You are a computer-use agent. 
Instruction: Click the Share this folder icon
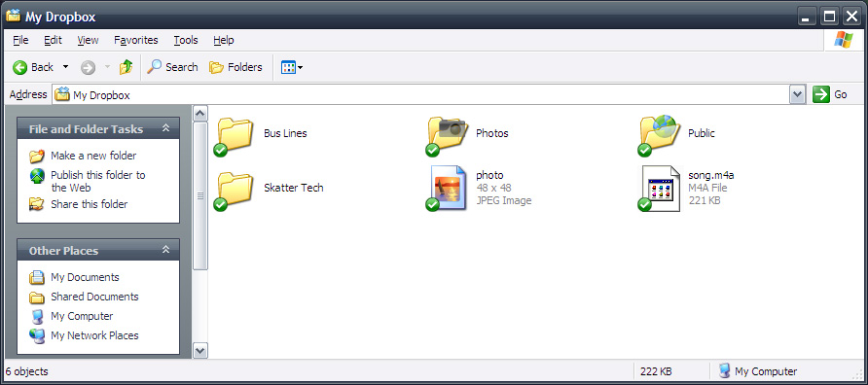[x=37, y=204]
